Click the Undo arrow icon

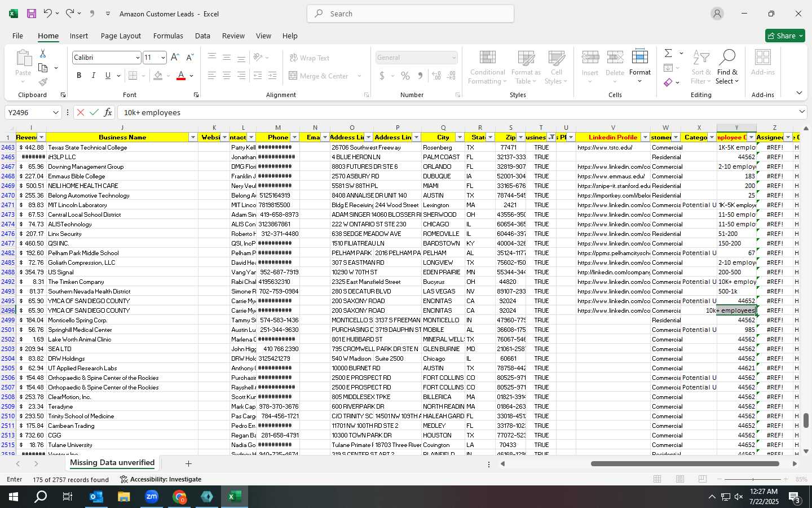48,14
